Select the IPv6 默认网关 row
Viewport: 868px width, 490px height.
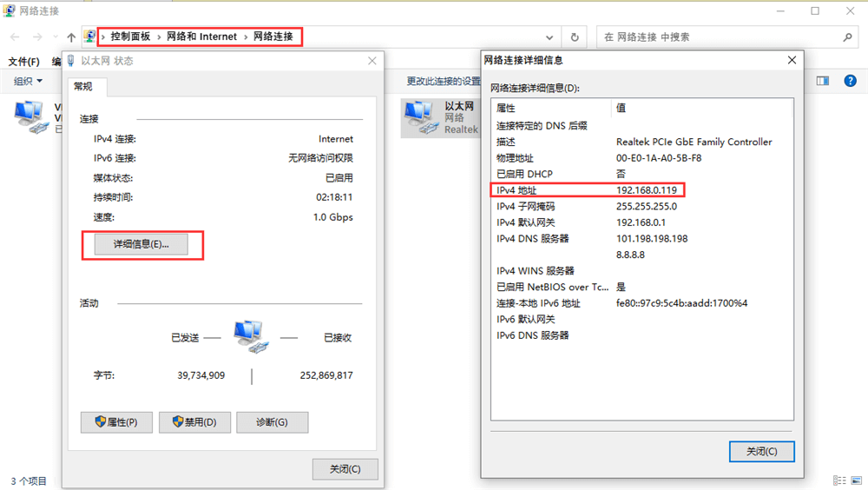tap(642, 319)
